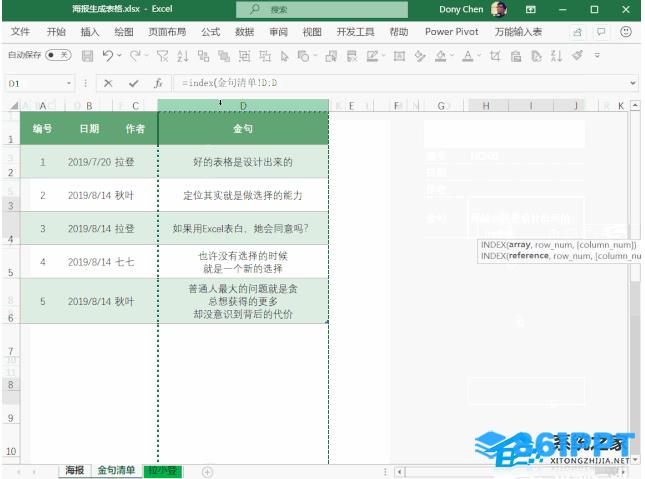Click Dony Chen account avatar
The image size is (645, 479).
499,9
